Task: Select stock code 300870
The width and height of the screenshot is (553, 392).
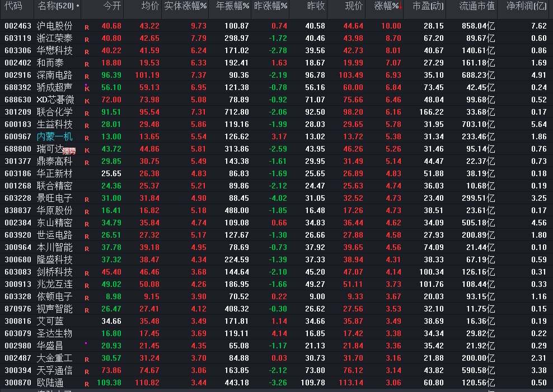Action: (18, 383)
